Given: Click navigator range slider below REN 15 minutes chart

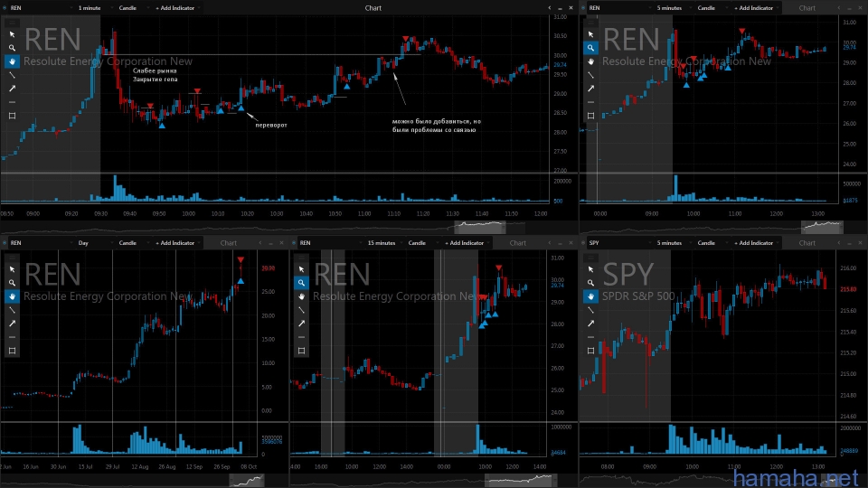Looking at the screenshot, I should click(x=521, y=480).
